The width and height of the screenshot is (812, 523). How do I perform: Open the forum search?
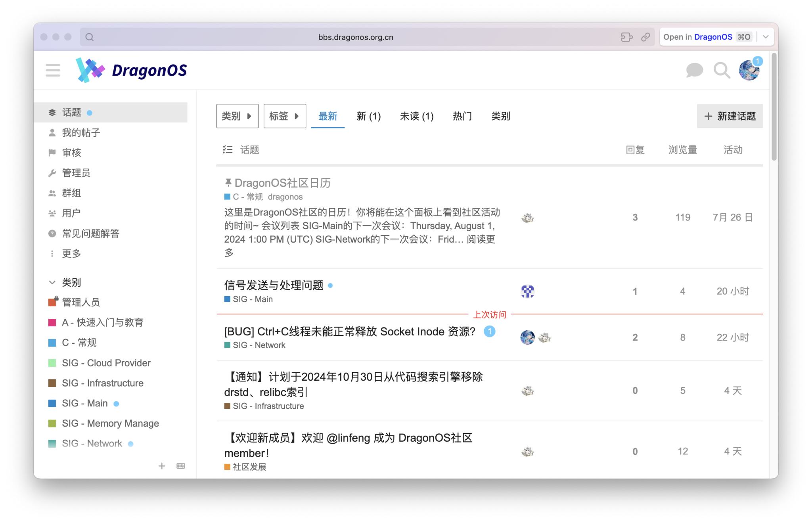point(722,70)
